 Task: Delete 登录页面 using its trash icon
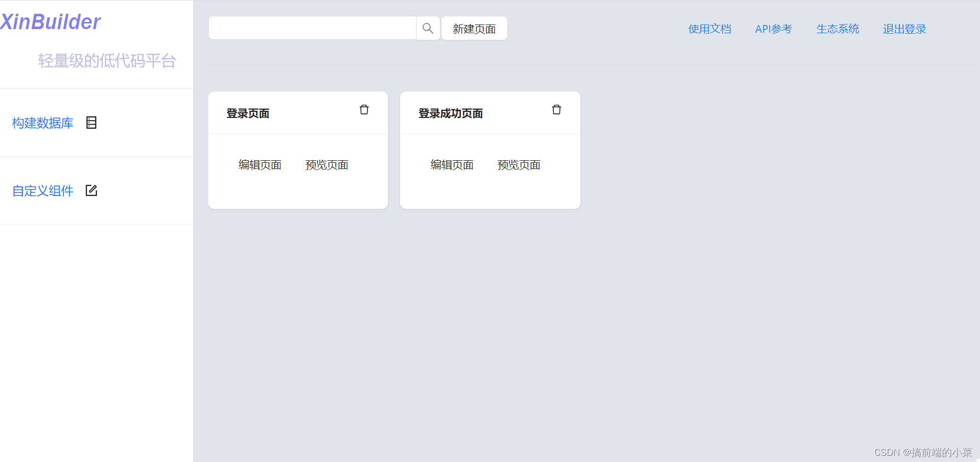click(x=364, y=109)
